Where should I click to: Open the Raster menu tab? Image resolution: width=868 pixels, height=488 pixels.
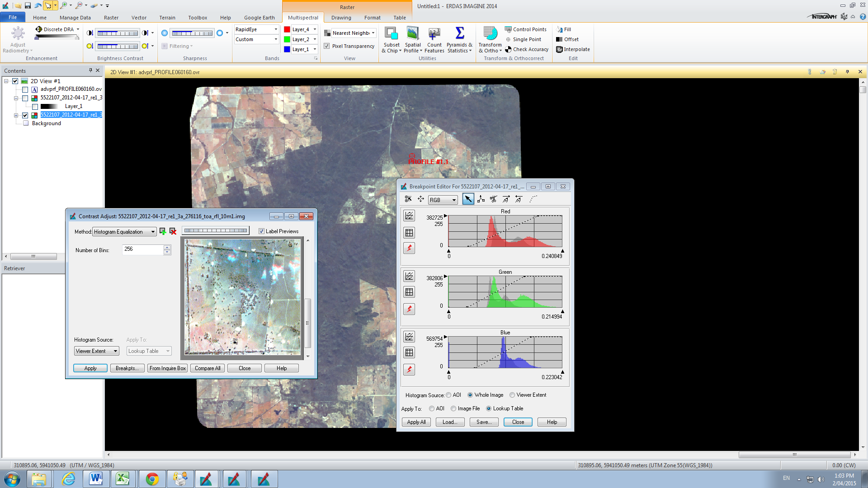[111, 18]
